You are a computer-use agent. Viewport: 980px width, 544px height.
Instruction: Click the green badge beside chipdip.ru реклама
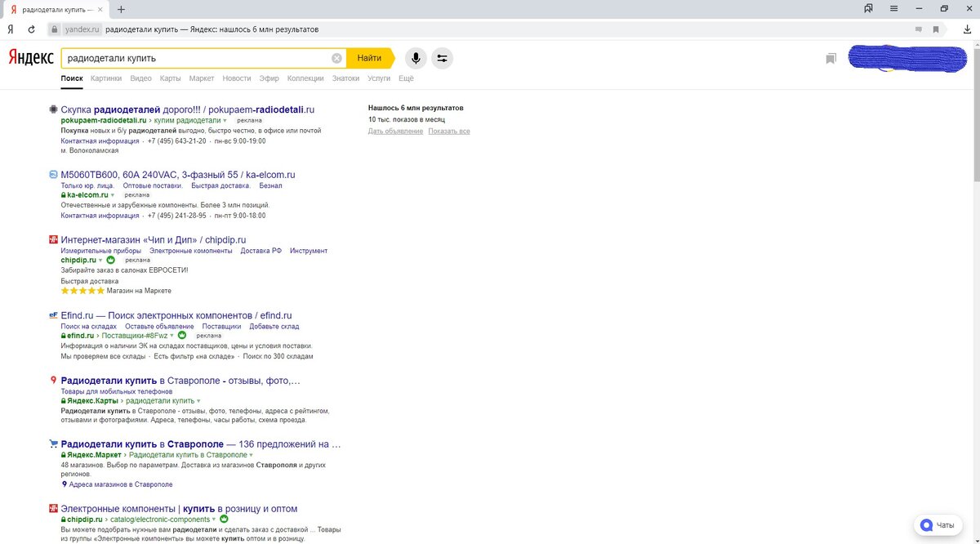(x=111, y=260)
